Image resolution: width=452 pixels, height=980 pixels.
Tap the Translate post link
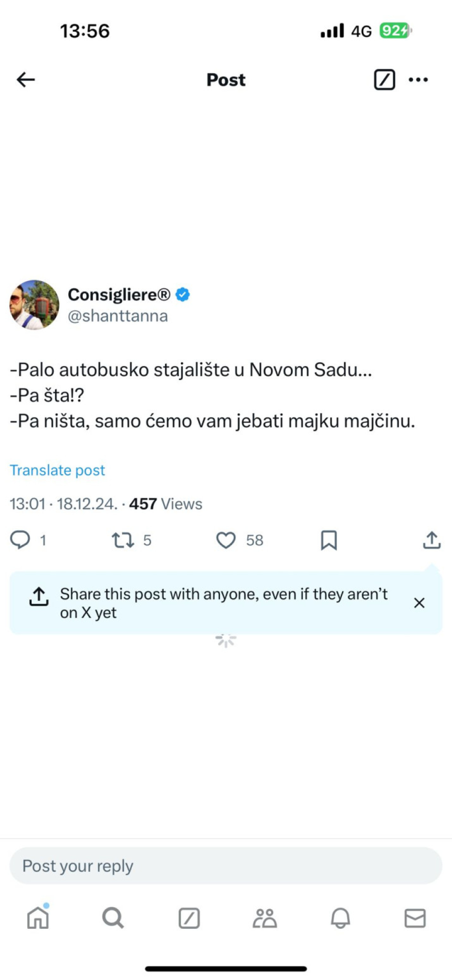coord(57,470)
